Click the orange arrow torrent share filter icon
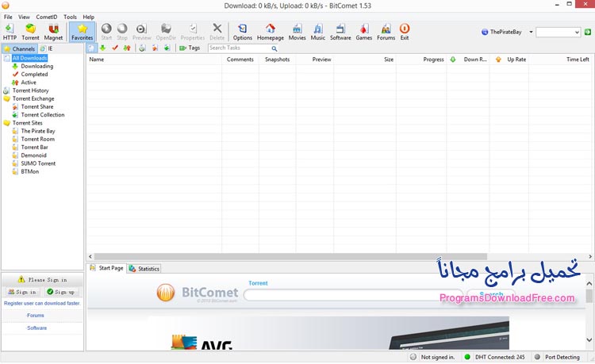The height and width of the screenshot is (364, 595). pyautogui.click(x=155, y=48)
